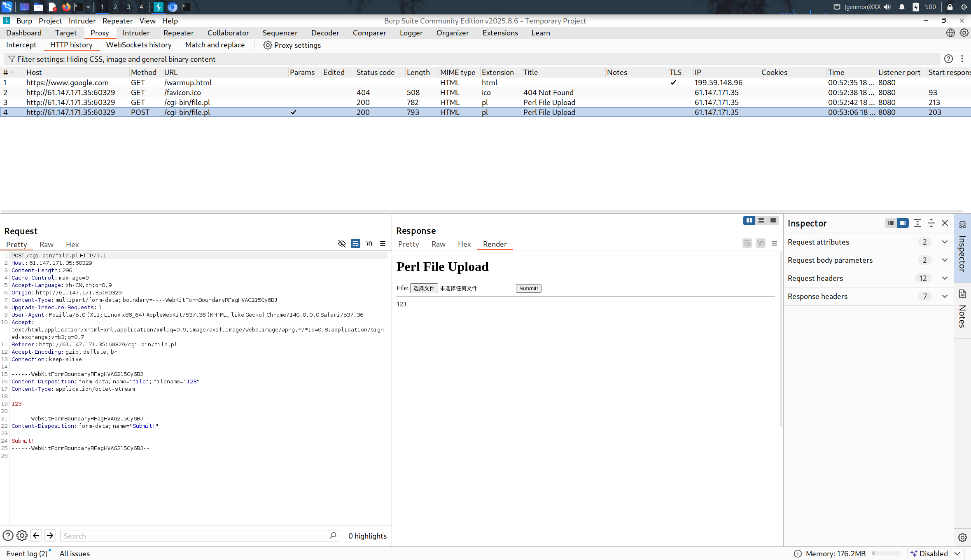This screenshot has width=971, height=560.
Task: Toggle show newline characters in Request
Action: (x=369, y=243)
